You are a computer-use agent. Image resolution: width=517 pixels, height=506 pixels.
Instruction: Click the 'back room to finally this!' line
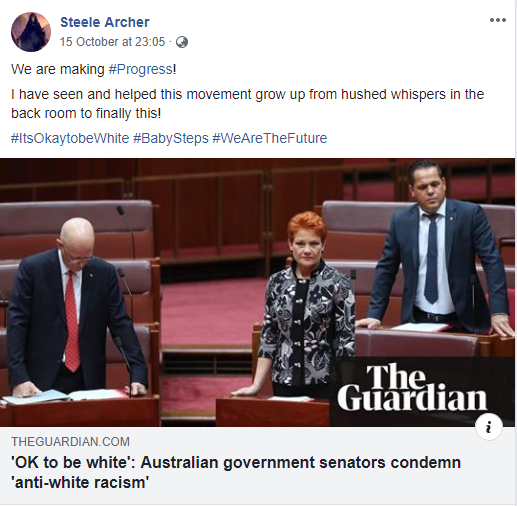(86, 114)
